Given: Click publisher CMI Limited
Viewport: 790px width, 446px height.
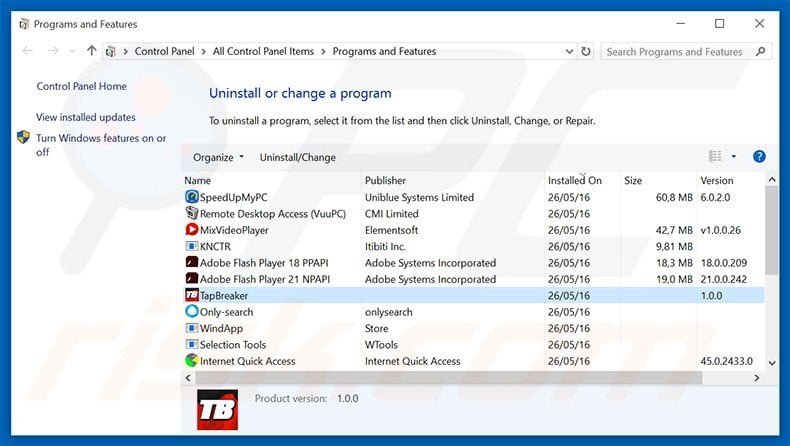Looking at the screenshot, I should coord(391,214).
